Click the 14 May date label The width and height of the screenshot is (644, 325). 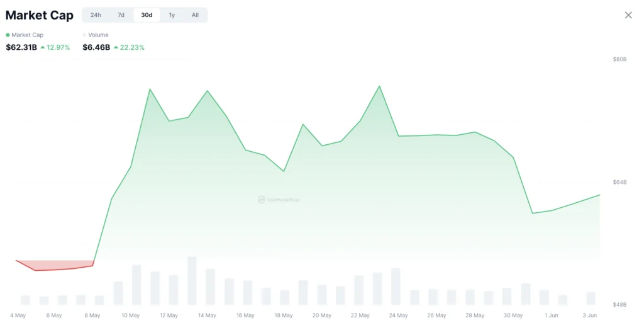click(207, 316)
